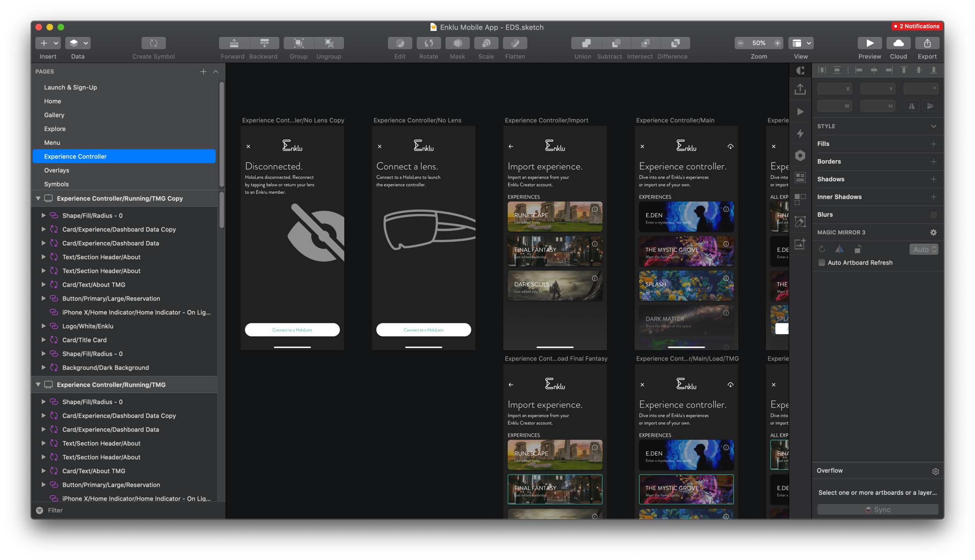Image resolution: width=975 pixels, height=560 pixels.
Task: Click the Export toolbar icon
Action: 927,43
